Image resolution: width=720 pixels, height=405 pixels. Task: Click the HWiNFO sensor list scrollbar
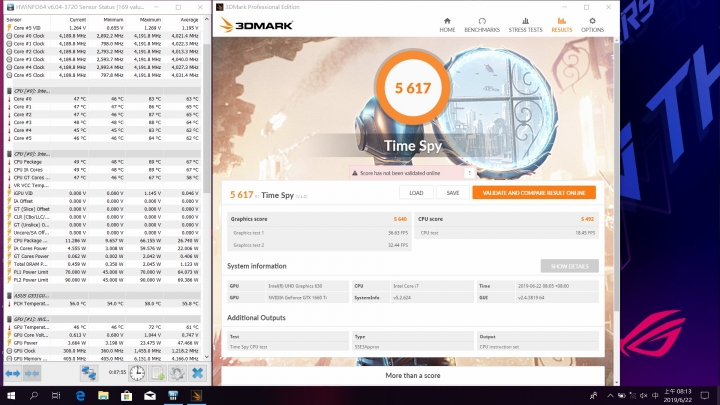click(x=206, y=119)
